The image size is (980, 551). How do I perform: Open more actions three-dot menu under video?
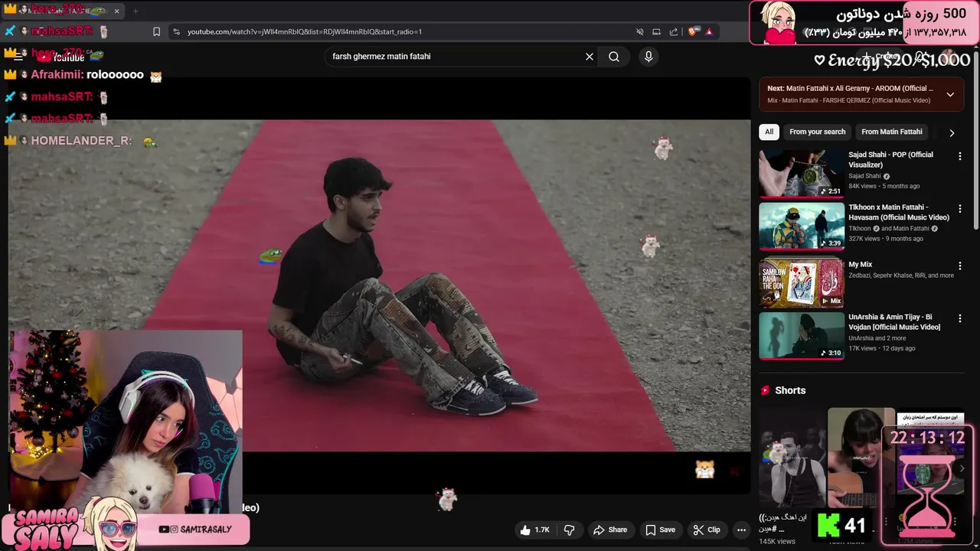[x=741, y=530]
